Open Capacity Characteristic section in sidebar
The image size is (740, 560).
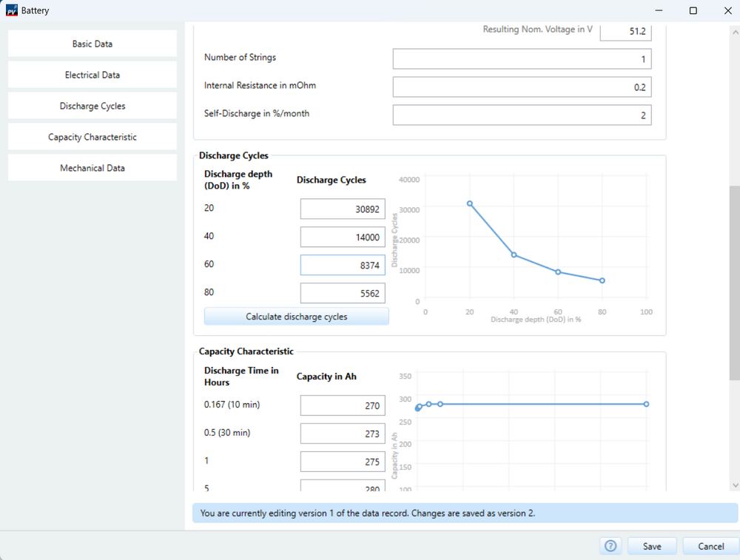pos(92,137)
